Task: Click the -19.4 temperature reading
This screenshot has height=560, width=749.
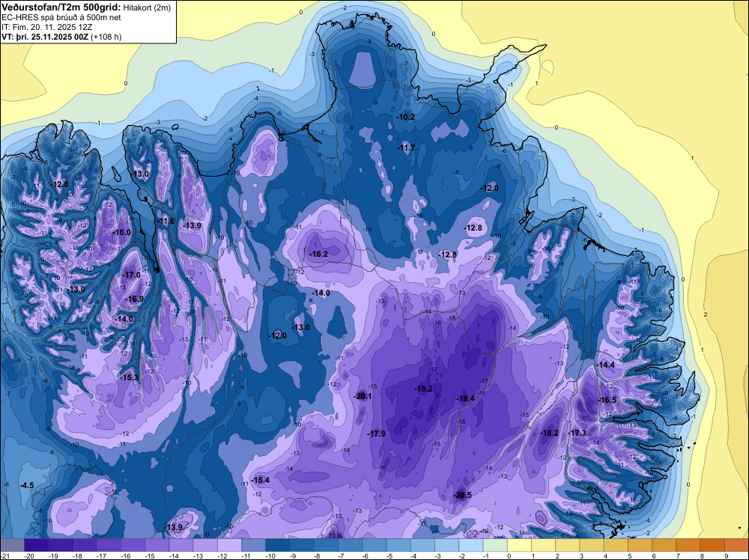Action: pyautogui.click(x=465, y=398)
